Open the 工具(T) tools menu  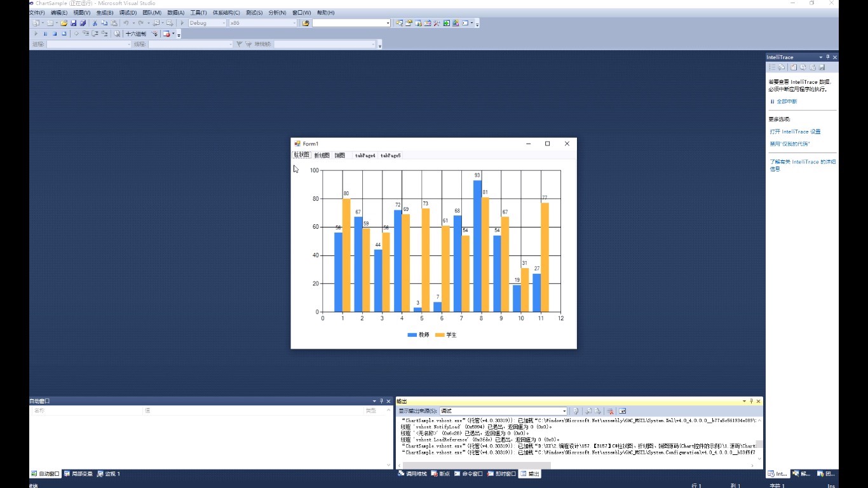click(x=198, y=13)
